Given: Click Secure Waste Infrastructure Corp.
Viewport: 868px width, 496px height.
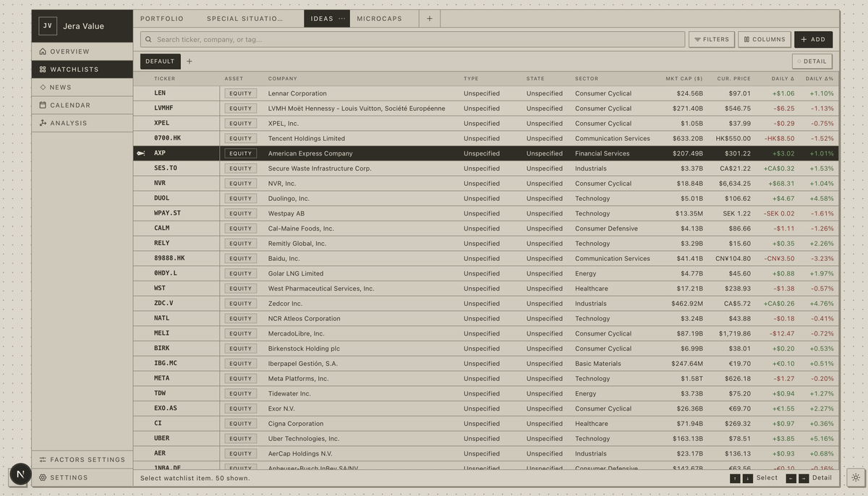Looking at the screenshot, I should (x=320, y=168).
